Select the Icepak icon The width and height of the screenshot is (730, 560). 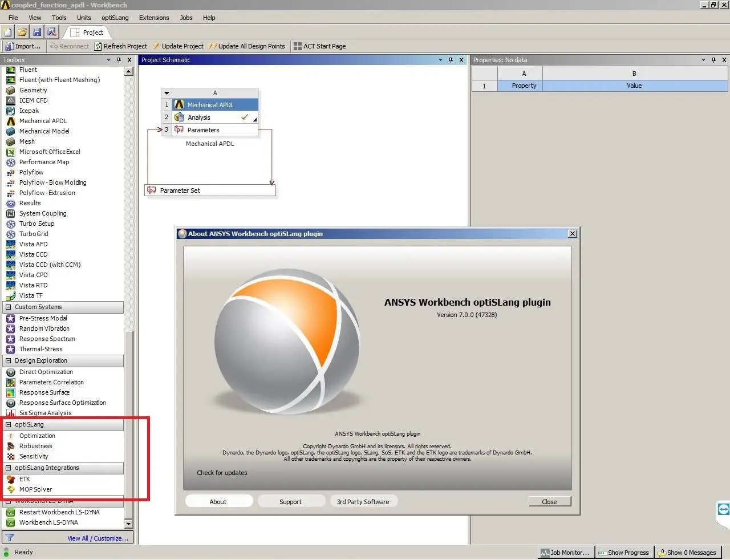(x=11, y=111)
